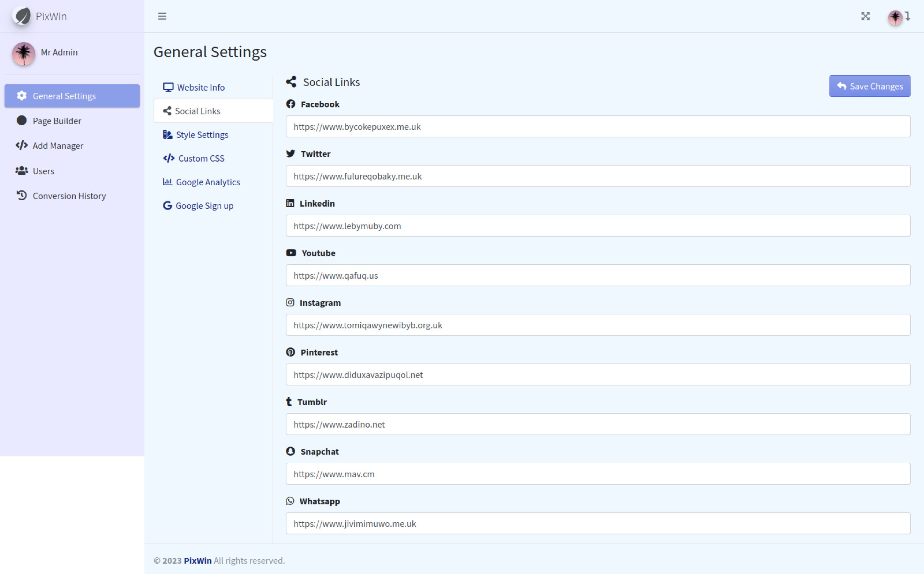This screenshot has width=924, height=574.
Task: Toggle sidebar with the hamburger menu icon
Action: click(x=162, y=16)
